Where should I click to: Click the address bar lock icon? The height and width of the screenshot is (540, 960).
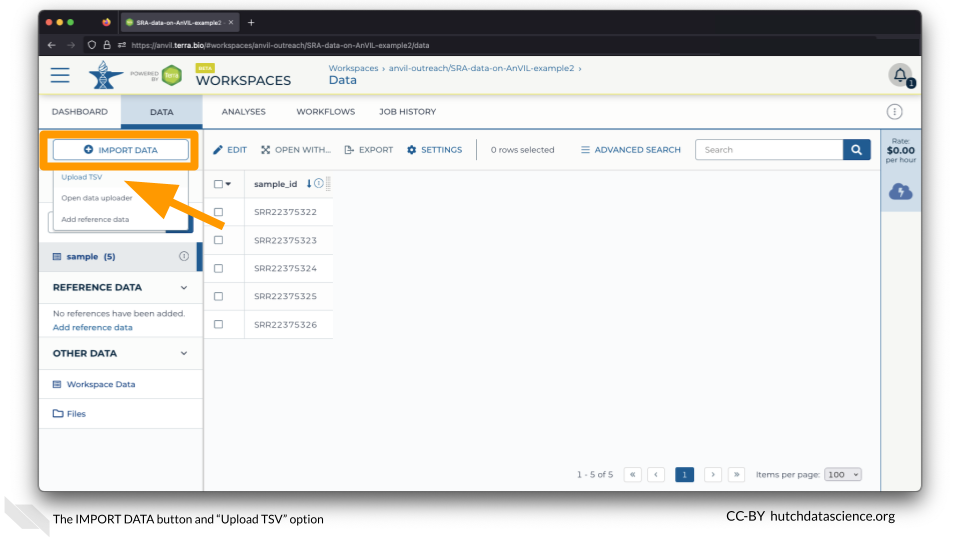(x=107, y=45)
